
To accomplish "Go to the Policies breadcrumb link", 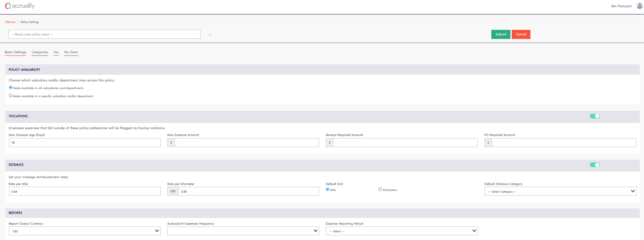I will pyautogui.click(x=10, y=22).
